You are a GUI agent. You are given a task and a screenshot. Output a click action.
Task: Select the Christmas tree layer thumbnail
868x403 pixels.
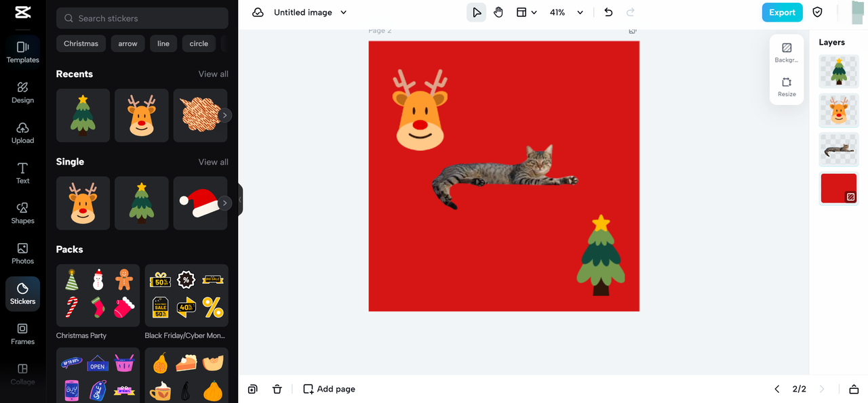pyautogui.click(x=839, y=71)
